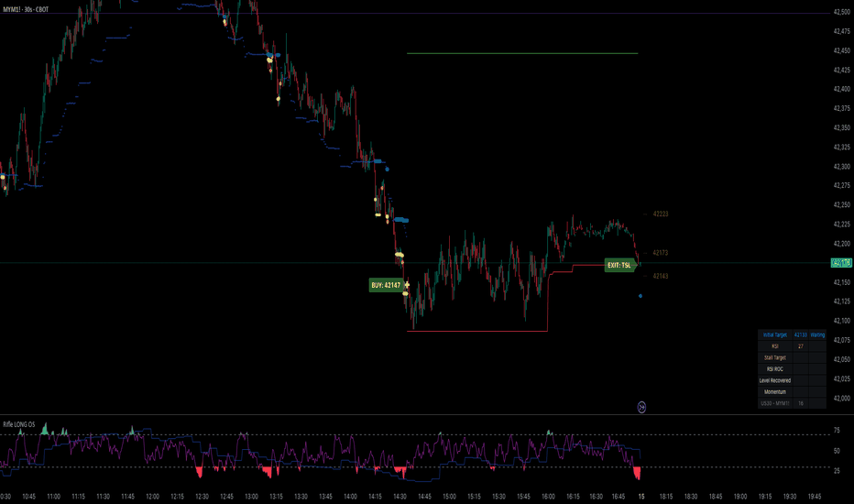Click the Waiting status cell
854x504 pixels.
click(x=817, y=335)
